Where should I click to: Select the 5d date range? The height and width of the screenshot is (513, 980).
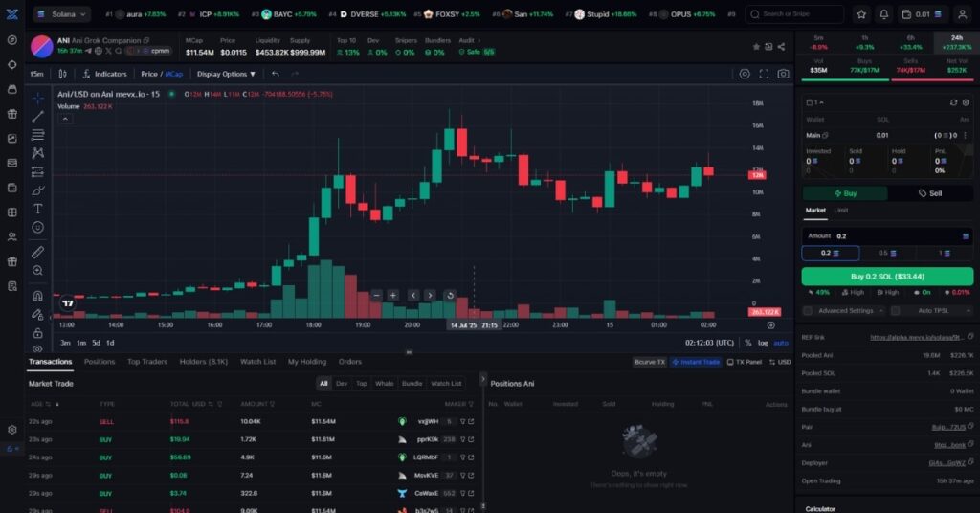pos(96,343)
